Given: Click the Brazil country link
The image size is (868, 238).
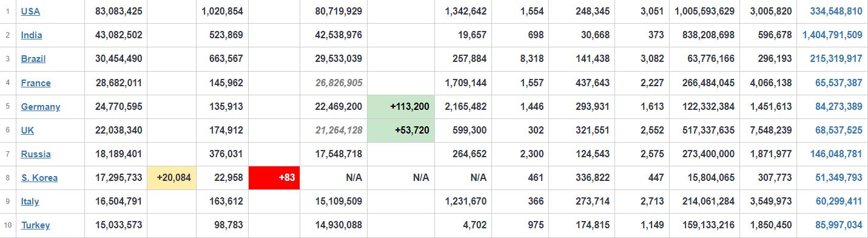Looking at the screenshot, I should (33, 59).
